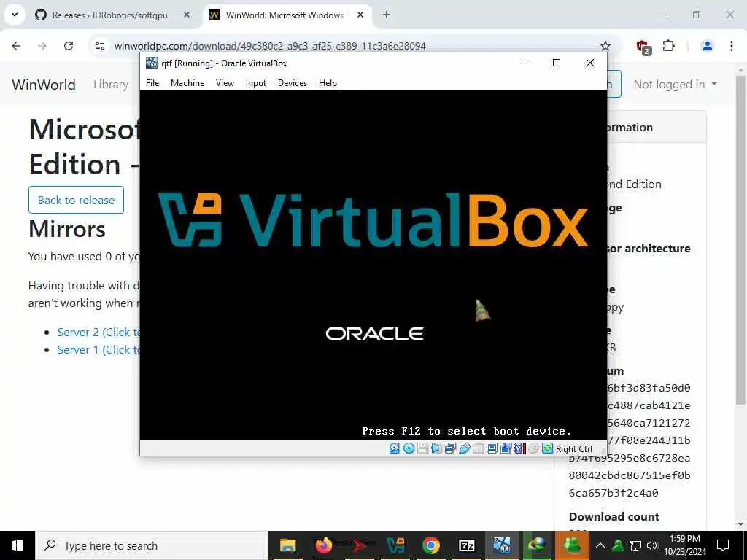Image resolution: width=747 pixels, height=560 pixels.
Task: Click the Back to release button
Action: [x=76, y=200]
